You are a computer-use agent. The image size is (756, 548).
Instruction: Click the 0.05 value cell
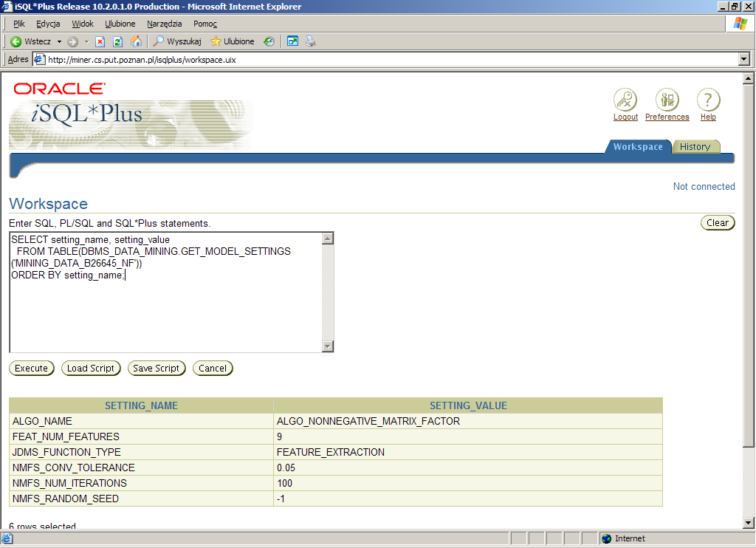pyautogui.click(x=468, y=467)
